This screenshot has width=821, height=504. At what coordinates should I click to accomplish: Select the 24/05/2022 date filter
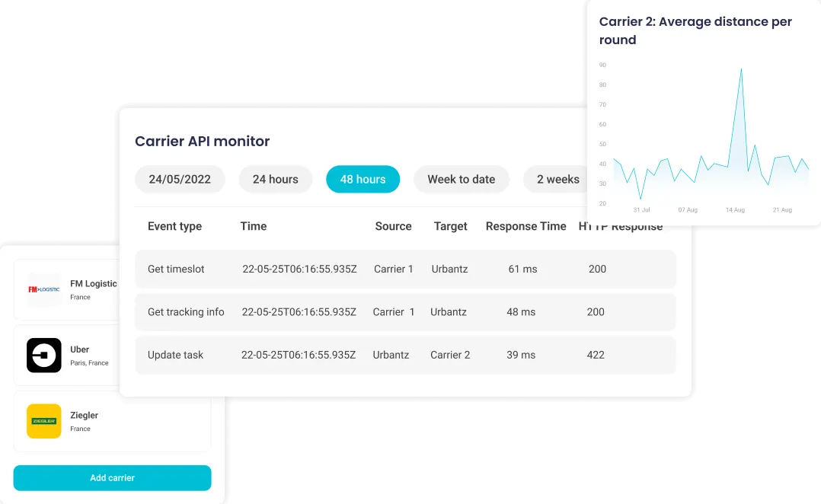point(180,179)
